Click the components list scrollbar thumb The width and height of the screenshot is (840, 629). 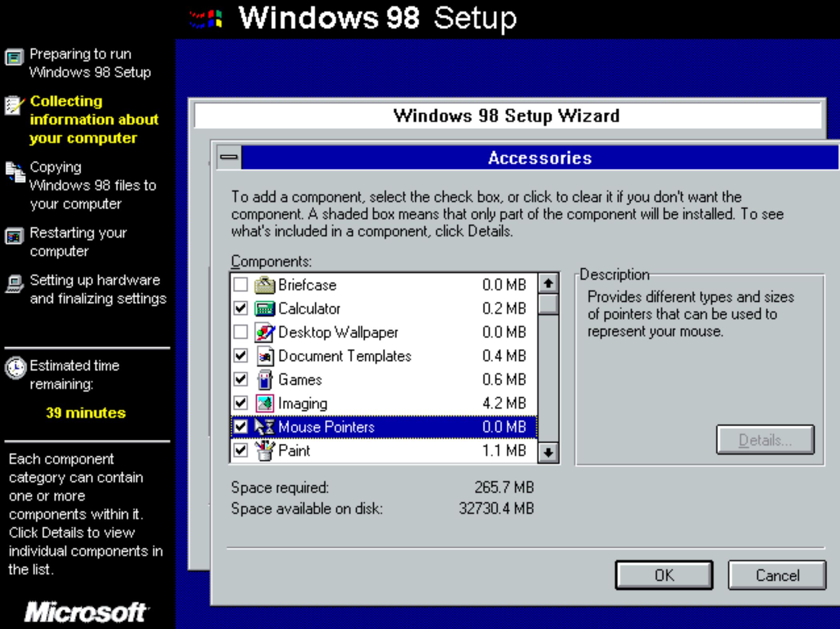pos(548,304)
